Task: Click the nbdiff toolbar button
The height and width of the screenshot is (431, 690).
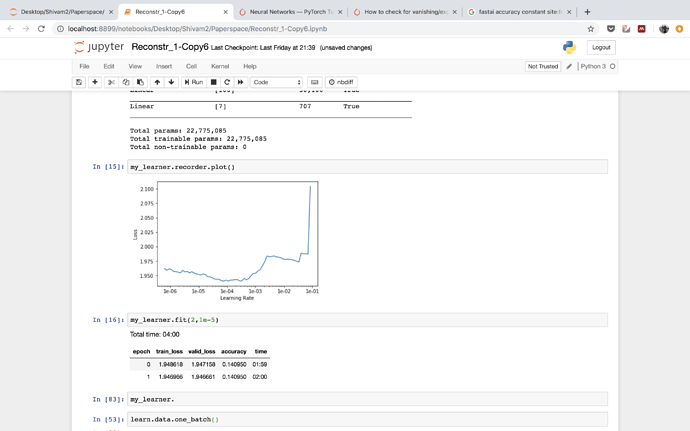Action: click(341, 82)
